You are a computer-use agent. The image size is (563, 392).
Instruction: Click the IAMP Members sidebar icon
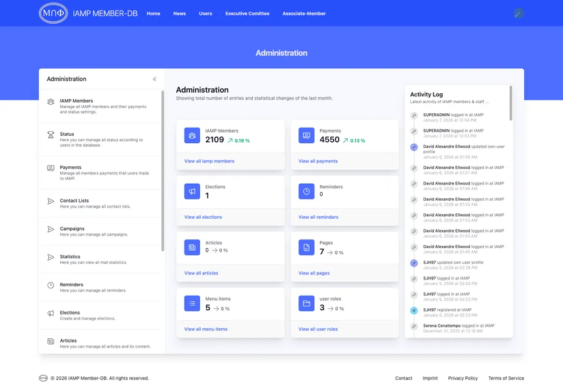point(51,101)
